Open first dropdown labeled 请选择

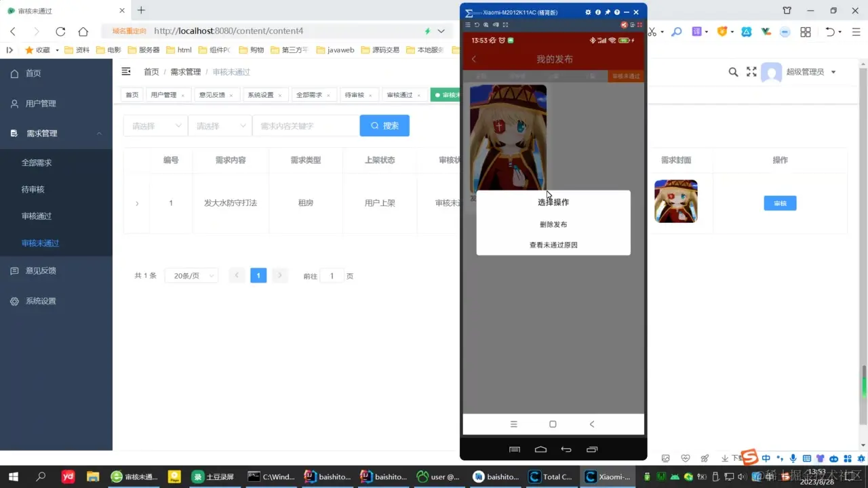click(x=155, y=126)
